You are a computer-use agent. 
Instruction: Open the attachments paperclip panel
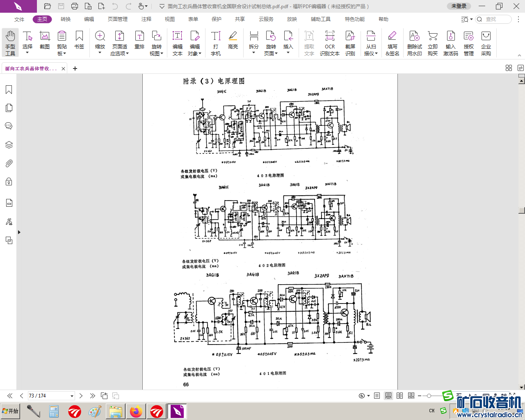9,163
